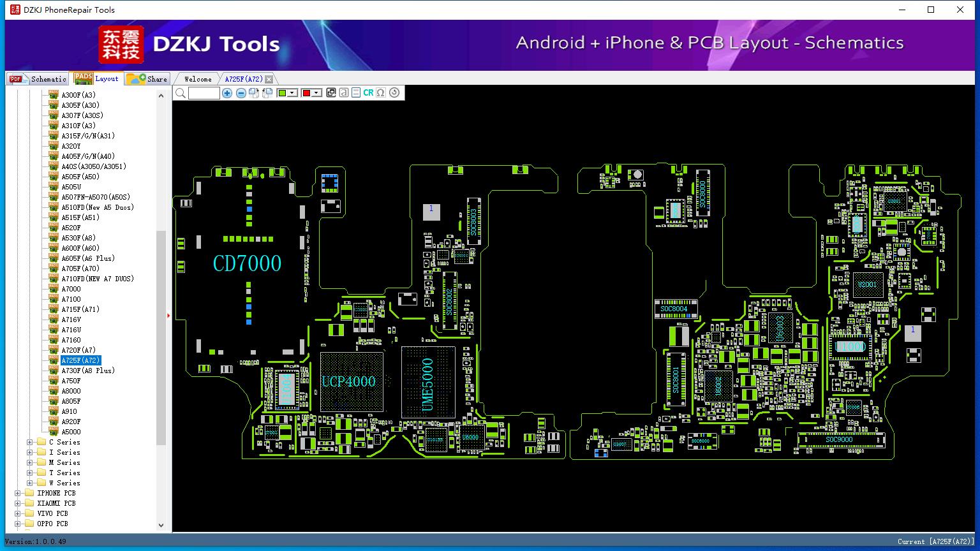Click the search text box in layout toolbar
Screen dimensions: 980x551
pyautogui.click(x=204, y=93)
